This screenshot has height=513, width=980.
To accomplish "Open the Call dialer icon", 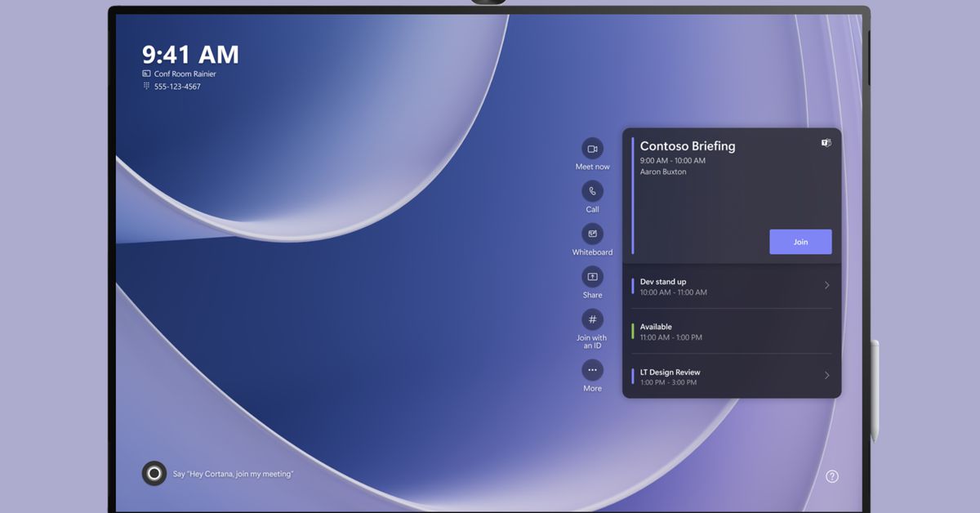I will click(592, 191).
